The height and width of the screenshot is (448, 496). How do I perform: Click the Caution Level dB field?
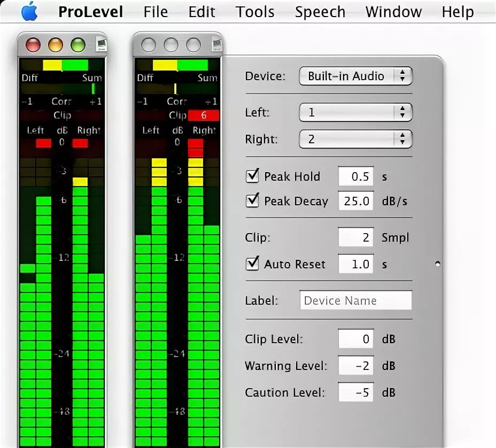356,392
